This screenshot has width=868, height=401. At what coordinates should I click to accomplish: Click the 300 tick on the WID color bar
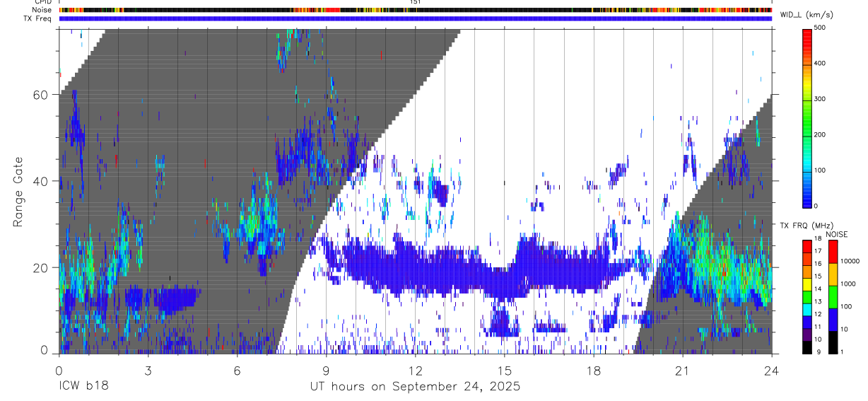click(x=821, y=99)
